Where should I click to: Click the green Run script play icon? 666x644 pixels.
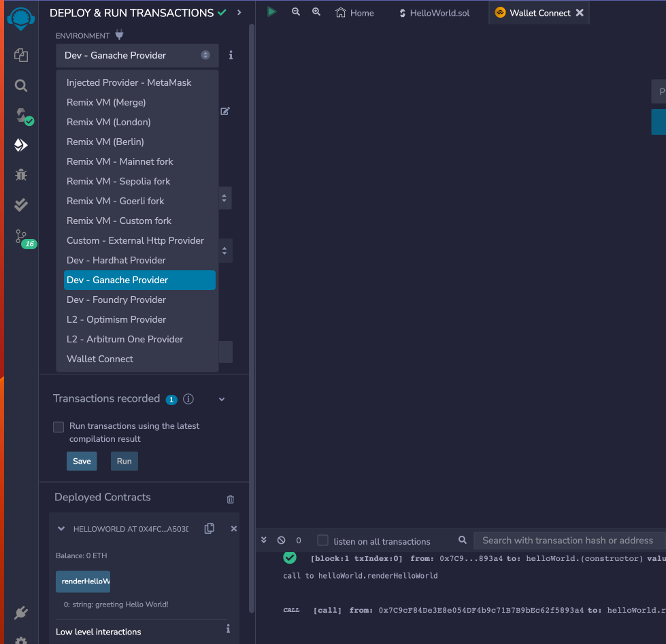272,12
